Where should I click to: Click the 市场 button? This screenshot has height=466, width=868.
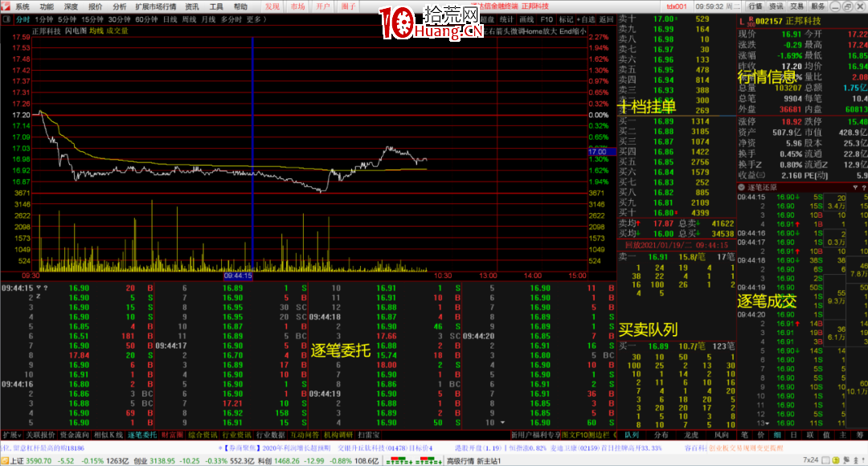coord(298,6)
